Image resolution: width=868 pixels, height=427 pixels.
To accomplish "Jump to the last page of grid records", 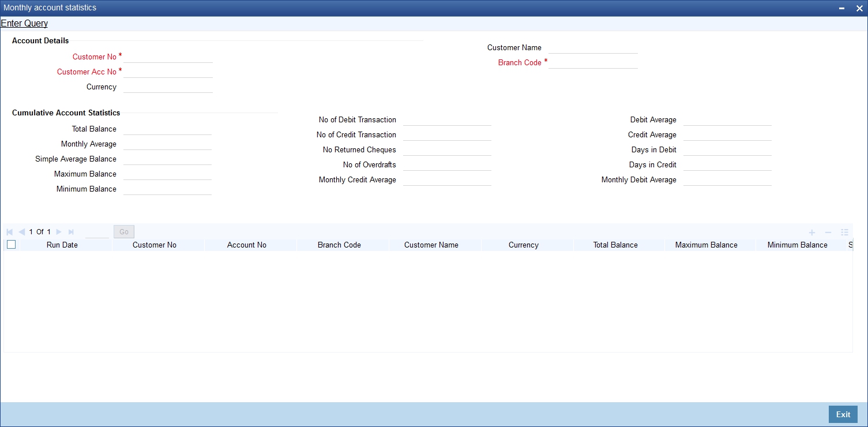I will (x=71, y=232).
